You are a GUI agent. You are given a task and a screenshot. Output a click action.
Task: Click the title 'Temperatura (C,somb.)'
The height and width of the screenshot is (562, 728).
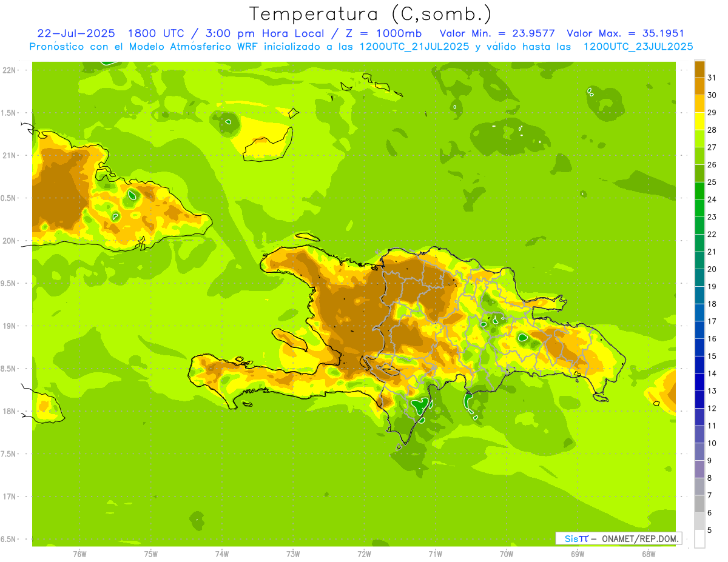tap(371, 14)
